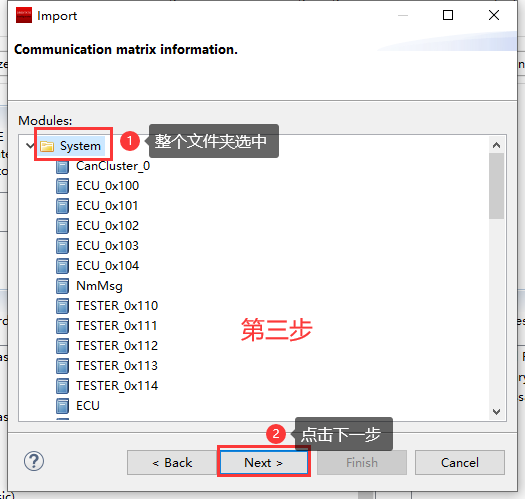Click the TESTER_0x110 module icon
Viewport: 525px width, 499px height.
(62, 306)
